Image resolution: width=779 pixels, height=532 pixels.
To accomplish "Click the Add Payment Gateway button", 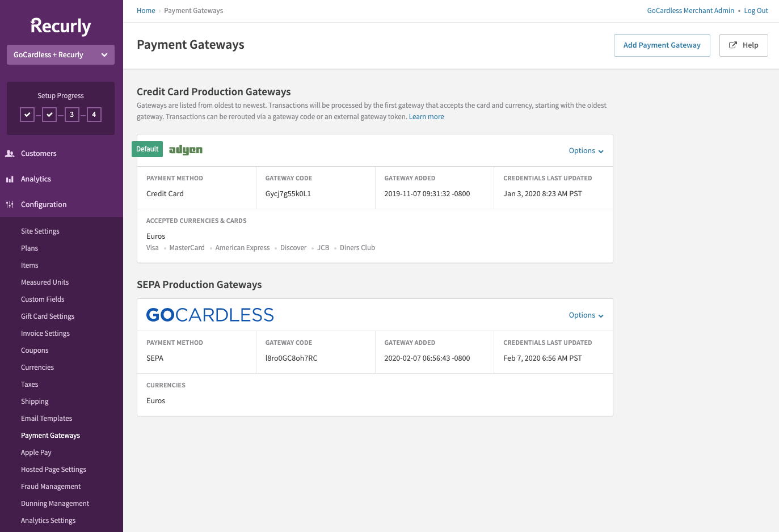I will tap(662, 45).
